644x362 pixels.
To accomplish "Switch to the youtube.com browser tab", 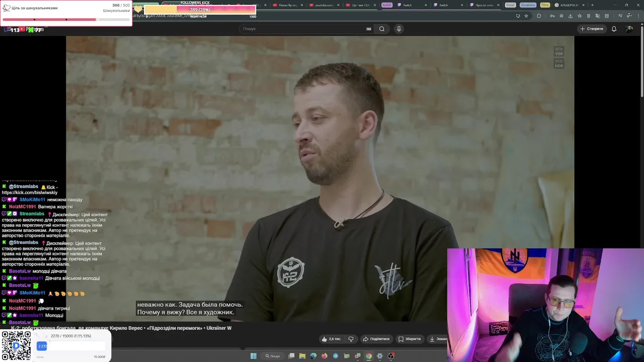I will pyautogui.click(x=324, y=5).
